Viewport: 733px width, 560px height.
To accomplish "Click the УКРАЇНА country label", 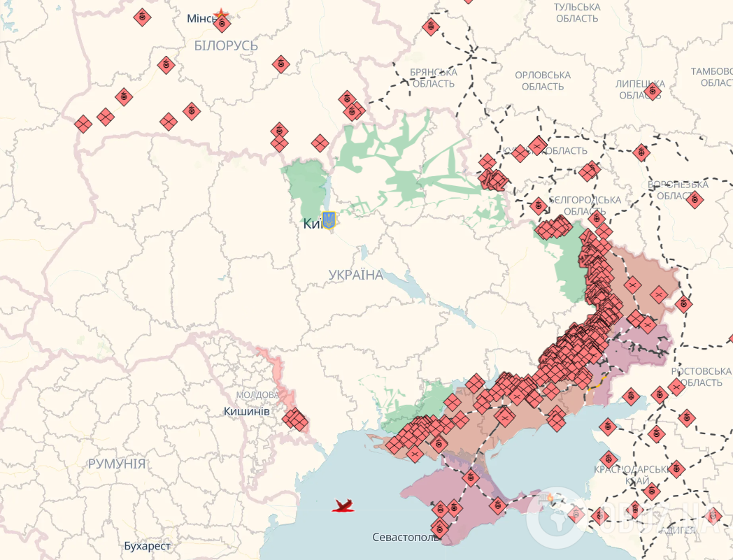I will point(356,275).
